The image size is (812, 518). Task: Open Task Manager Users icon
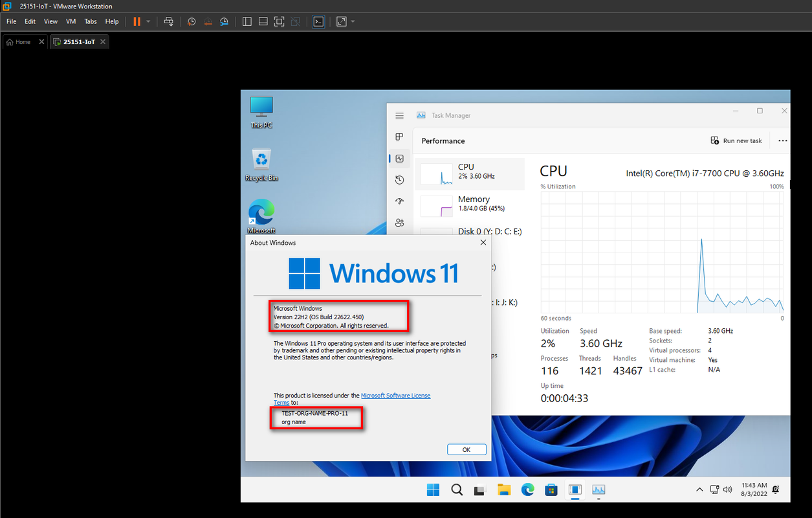point(400,223)
